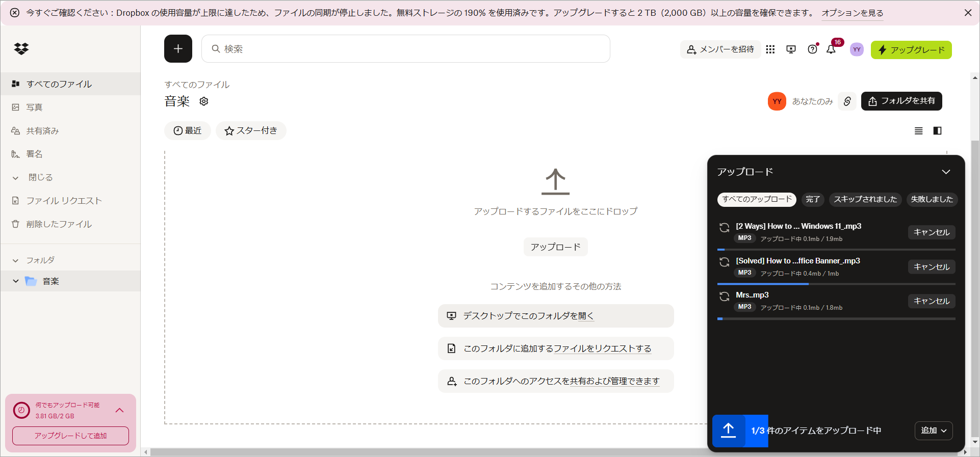Screen dimensions: 980x457
Task: Cancel upload of [2 Ways] How to mp3
Action: (x=932, y=232)
